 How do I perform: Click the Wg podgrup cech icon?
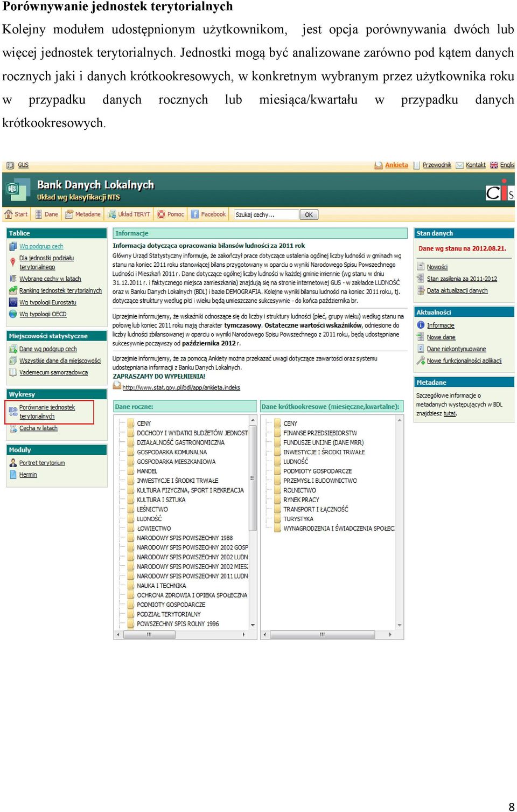13,246
